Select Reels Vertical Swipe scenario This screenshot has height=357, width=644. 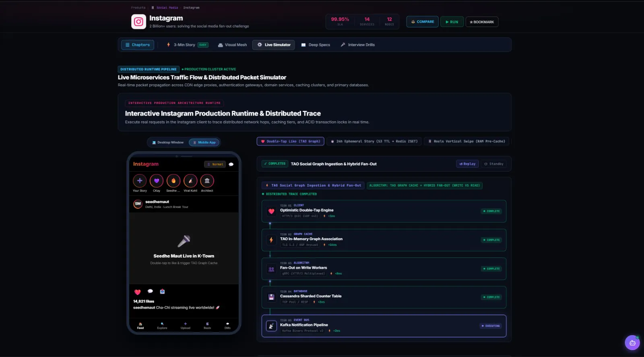click(x=466, y=141)
